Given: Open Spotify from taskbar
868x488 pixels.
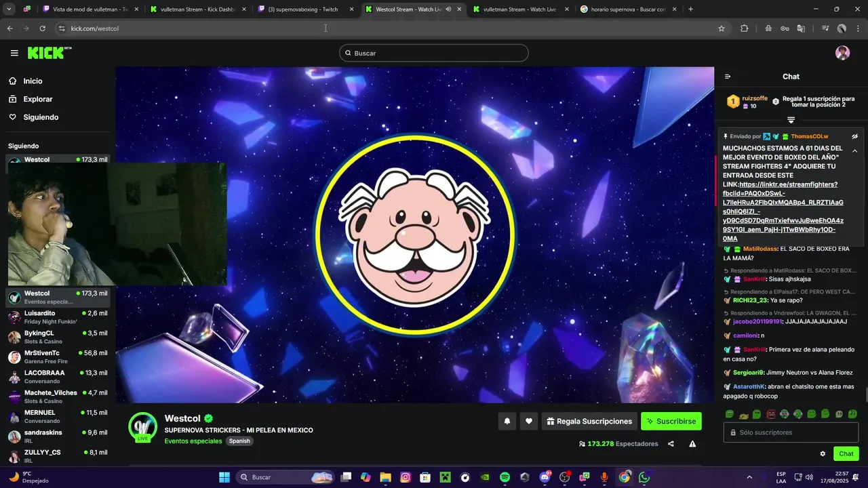Looking at the screenshot, I should pyautogui.click(x=505, y=477).
